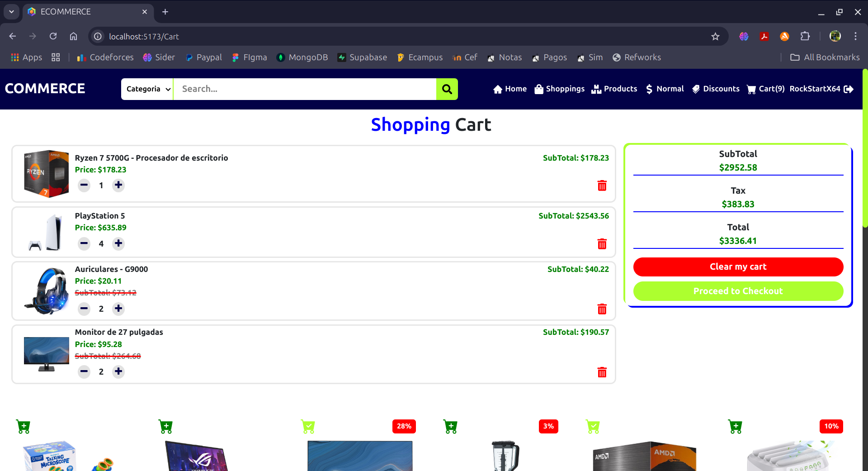Delete the Monitor de 27 pulgadas item

(x=602, y=372)
